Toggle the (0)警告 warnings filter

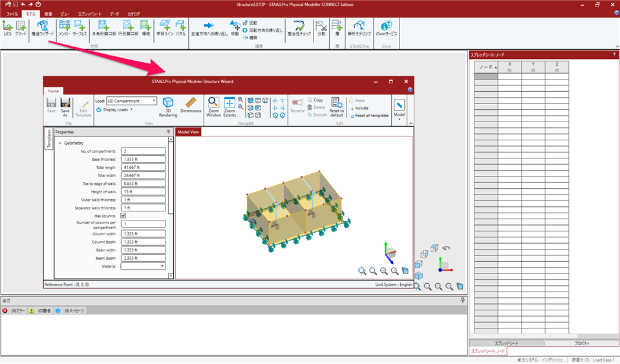pos(40,310)
